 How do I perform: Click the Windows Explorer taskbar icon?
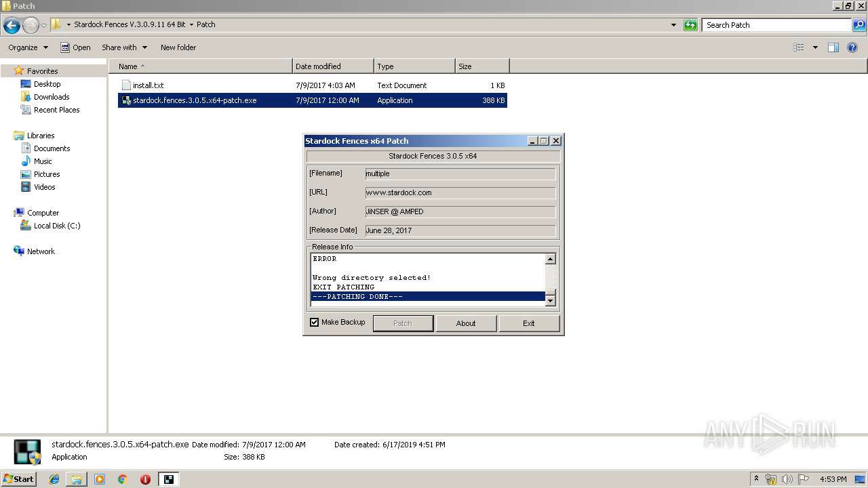click(x=77, y=479)
